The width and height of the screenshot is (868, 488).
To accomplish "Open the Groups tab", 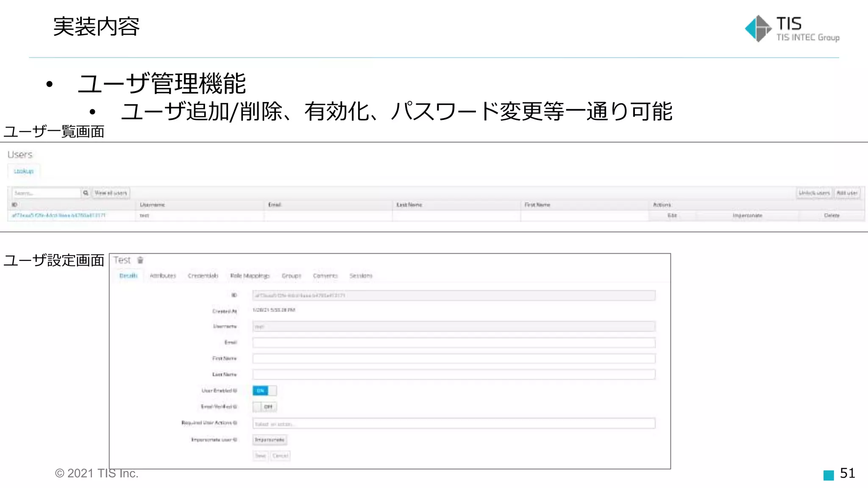I will pyautogui.click(x=292, y=276).
